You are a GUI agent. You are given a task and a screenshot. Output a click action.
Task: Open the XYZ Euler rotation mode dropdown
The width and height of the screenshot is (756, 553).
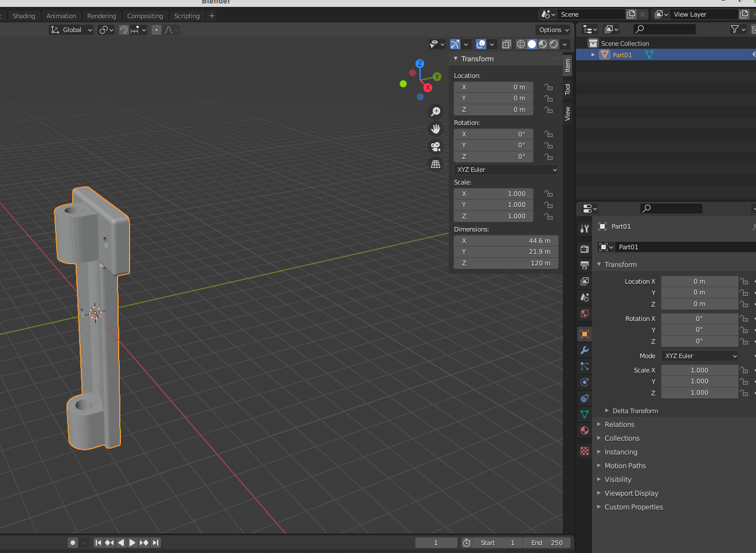[x=506, y=170]
